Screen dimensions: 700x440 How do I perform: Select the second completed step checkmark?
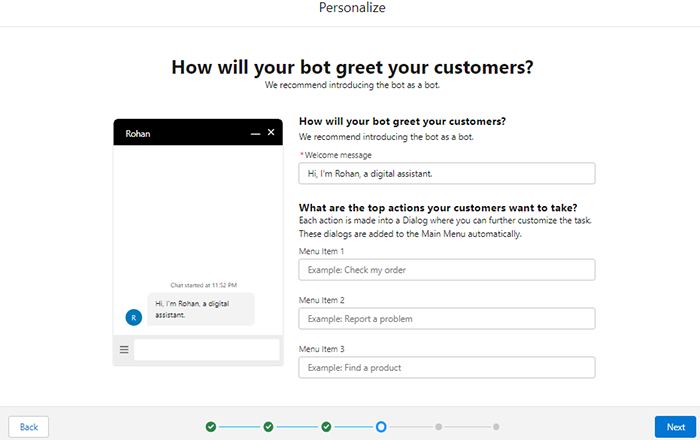(x=268, y=427)
